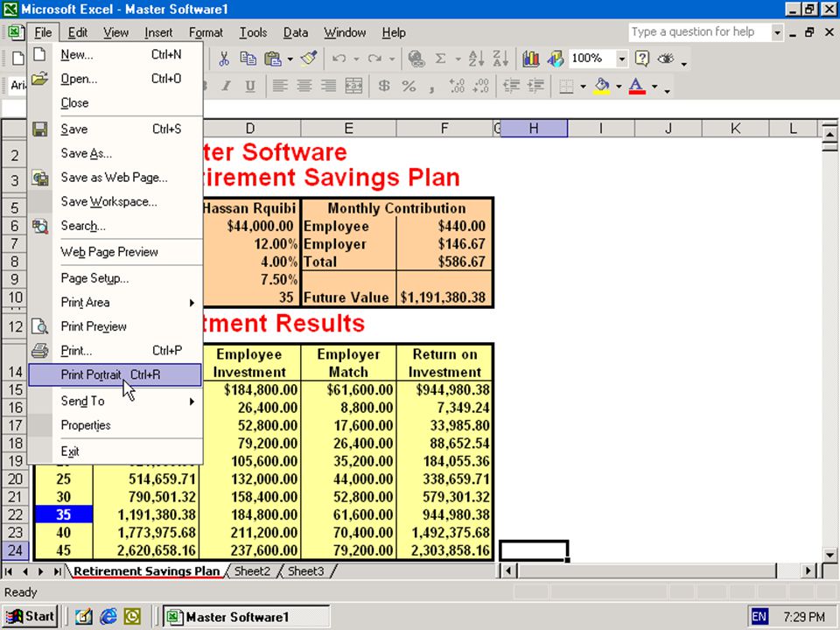Click the Paste clipboard icon
Viewport: 840px width, 630px height.
(x=273, y=59)
